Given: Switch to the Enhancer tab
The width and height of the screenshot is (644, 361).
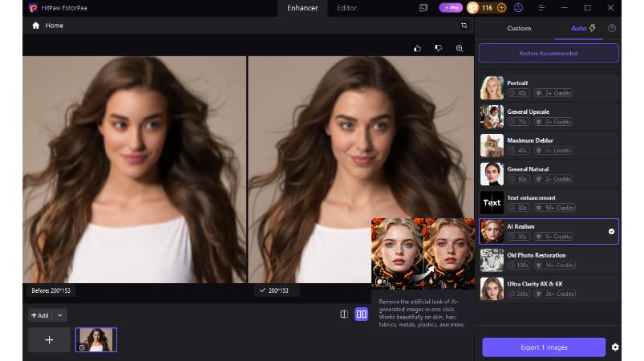Looking at the screenshot, I should pos(302,8).
